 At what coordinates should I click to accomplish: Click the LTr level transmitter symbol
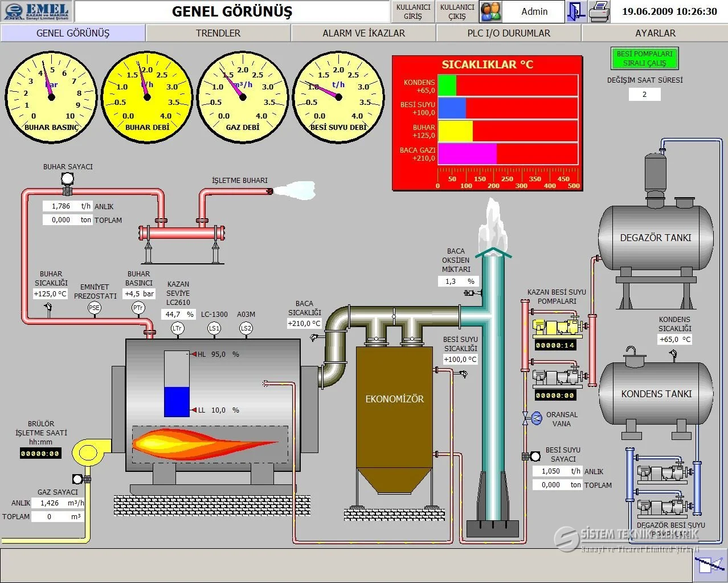177,328
